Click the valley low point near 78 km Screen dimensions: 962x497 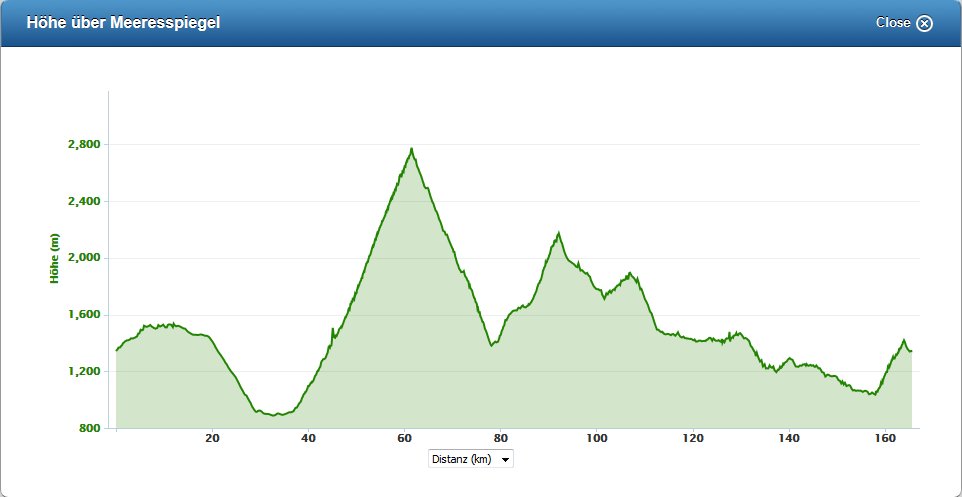[491, 345]
